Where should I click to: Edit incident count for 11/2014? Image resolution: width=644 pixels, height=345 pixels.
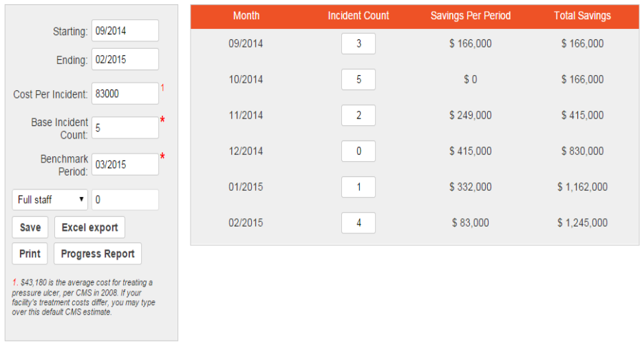click(358, 115)
